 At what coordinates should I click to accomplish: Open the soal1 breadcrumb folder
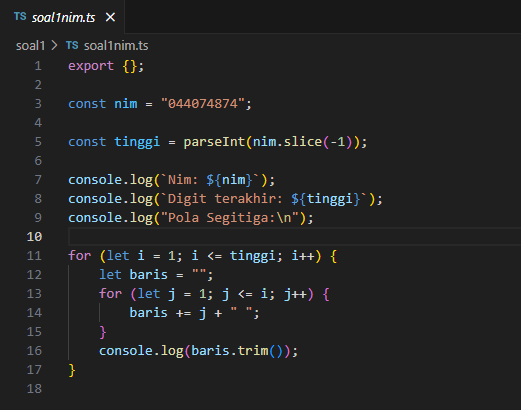30,46
